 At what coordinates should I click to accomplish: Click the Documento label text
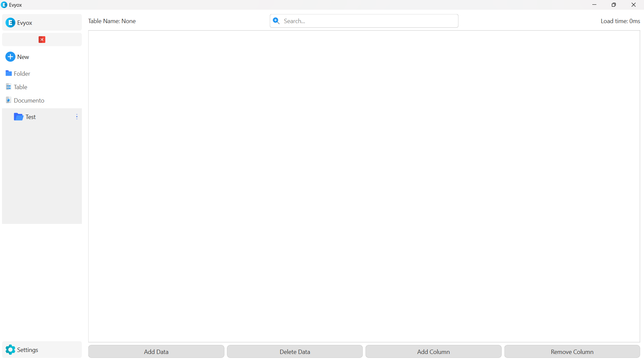point(29,100)
